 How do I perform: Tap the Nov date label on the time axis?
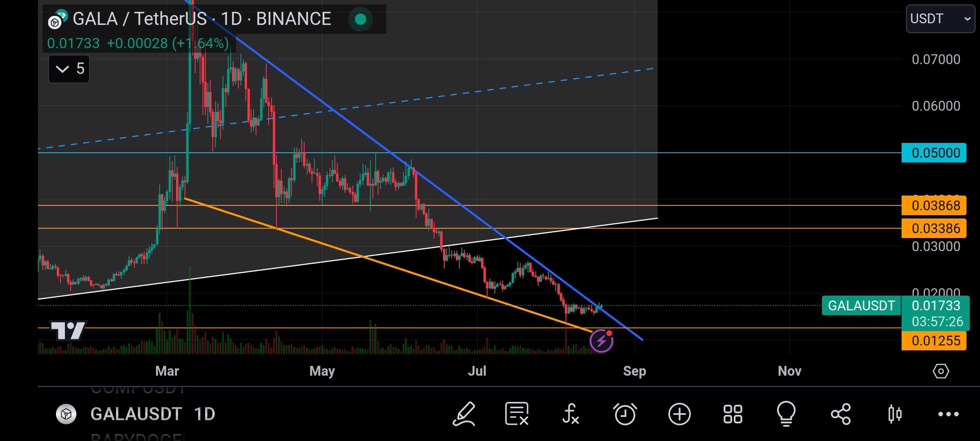click(x=789, y=371)
